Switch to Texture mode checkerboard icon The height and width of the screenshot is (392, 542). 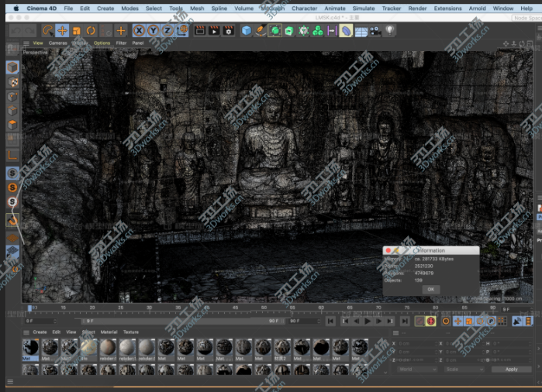click(12, 82)
